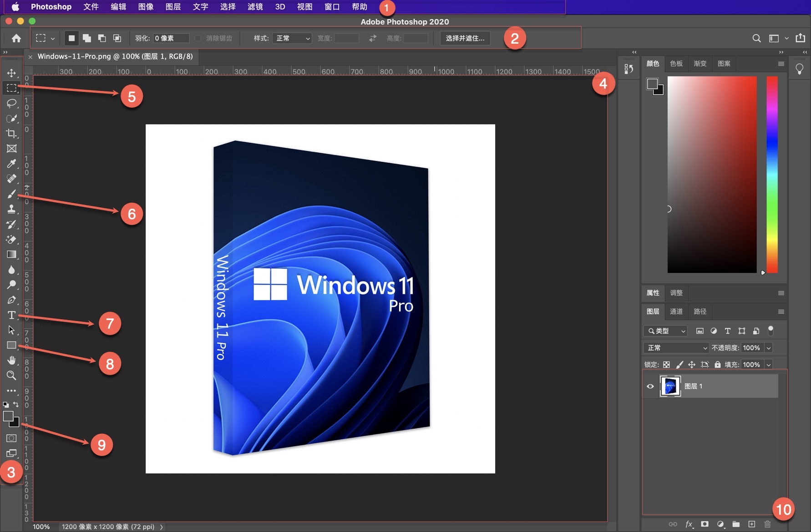
Task: Select the Dodge tool
Action: [x=11, y=285]
